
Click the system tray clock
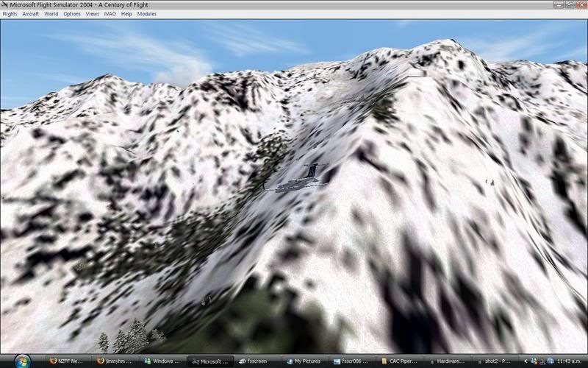point(570,361)
